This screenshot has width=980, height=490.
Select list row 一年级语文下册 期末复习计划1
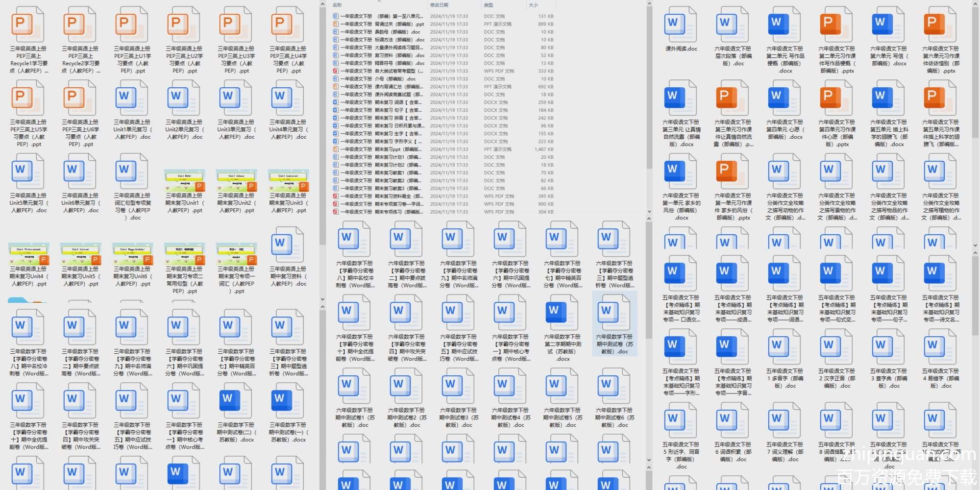[x=443, y=157]
